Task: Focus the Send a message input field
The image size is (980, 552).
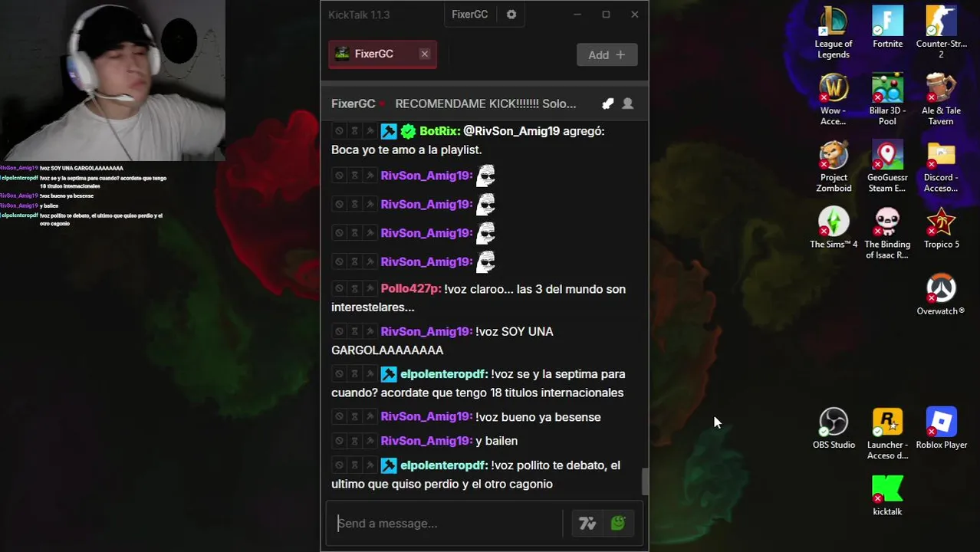Action: [x=446, y=524]
